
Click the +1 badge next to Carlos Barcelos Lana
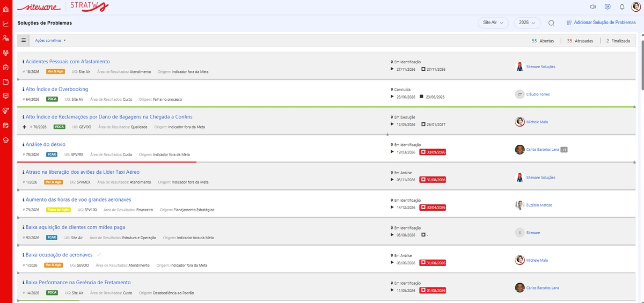564,150
